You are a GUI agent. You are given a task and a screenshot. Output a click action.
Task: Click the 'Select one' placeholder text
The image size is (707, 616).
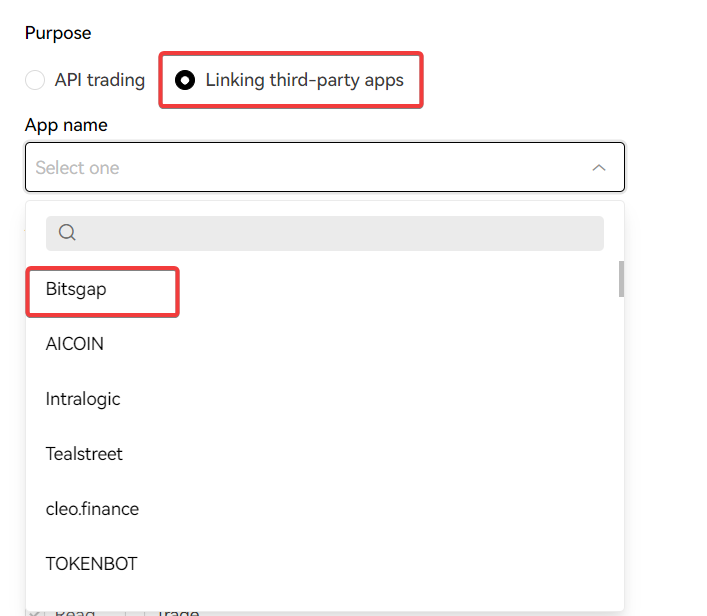[77, 168]
